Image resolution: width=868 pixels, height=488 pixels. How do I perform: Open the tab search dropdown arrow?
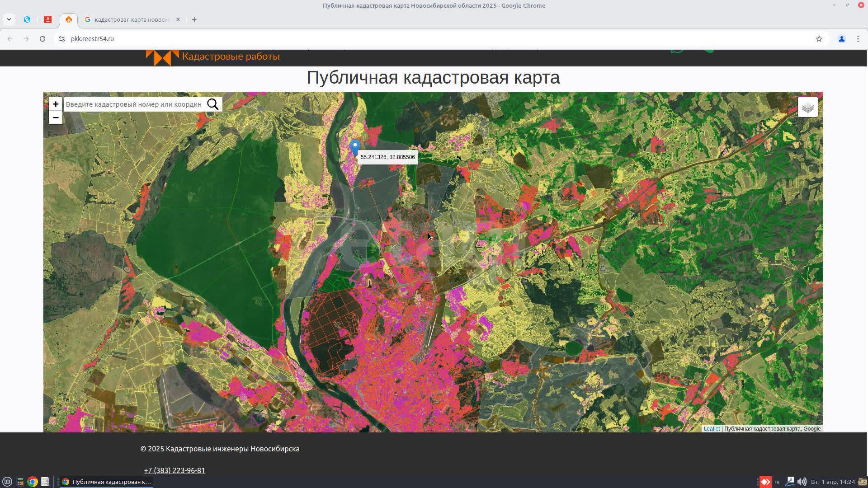[9, 19]
